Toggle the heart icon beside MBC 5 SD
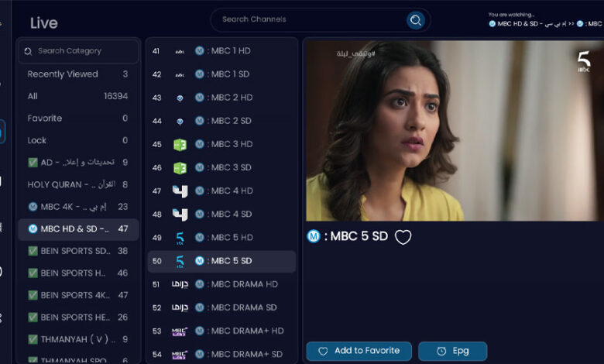The image size is (604, 364). point(403,237)
